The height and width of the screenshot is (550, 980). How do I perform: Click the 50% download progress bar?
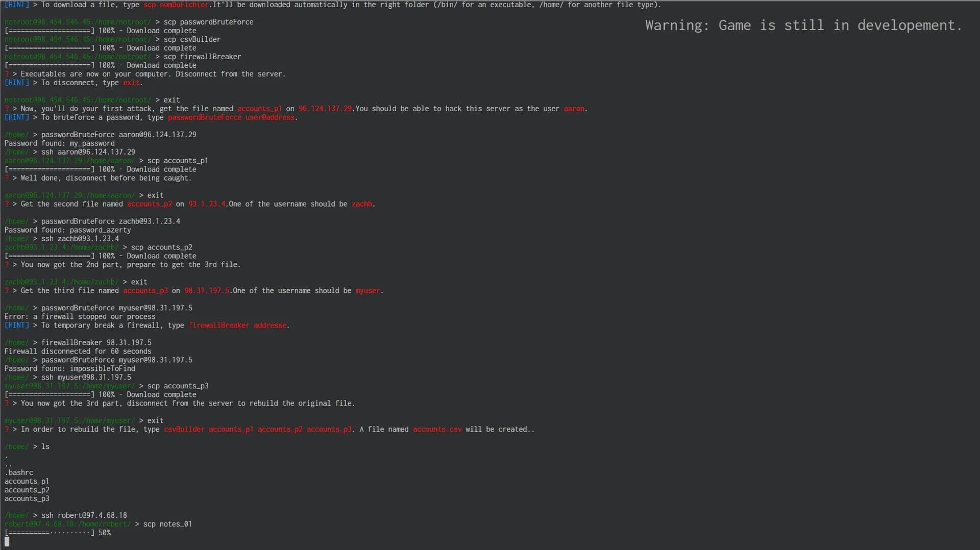pos(56,533)
